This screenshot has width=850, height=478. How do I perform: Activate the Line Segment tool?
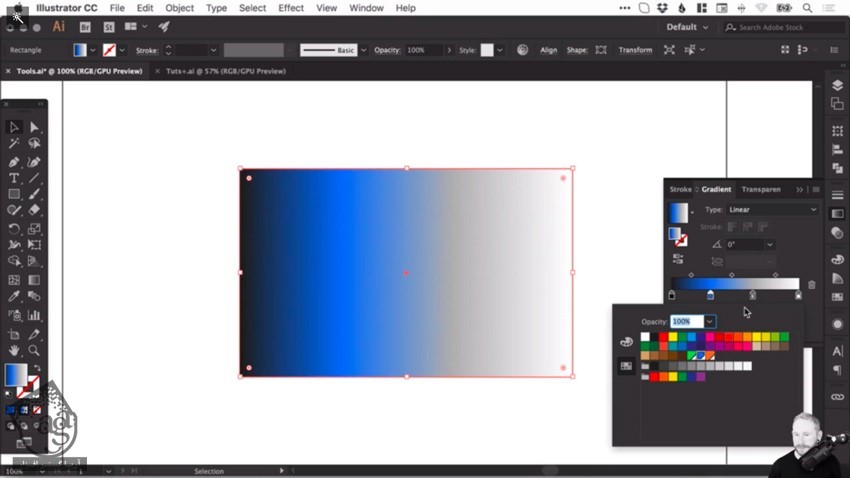pyautogui.click(x=34, y=178)
